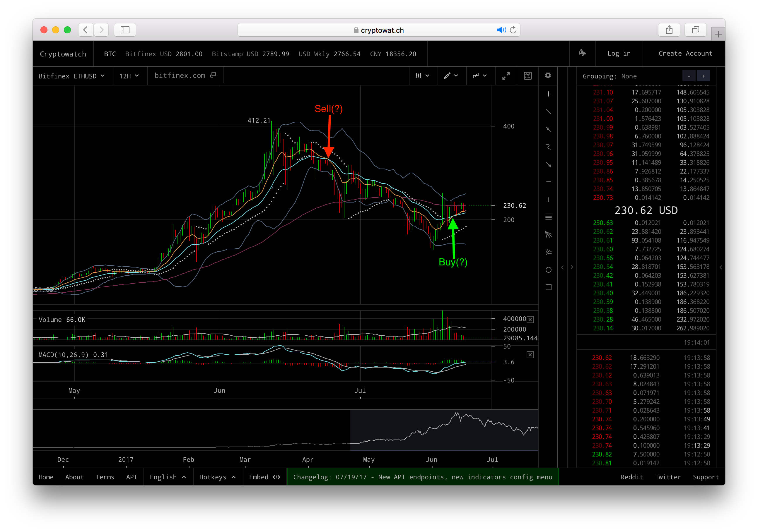758x532 pixels.
Task: Open bitfinex.com external link icon
Action: point(213,75)
